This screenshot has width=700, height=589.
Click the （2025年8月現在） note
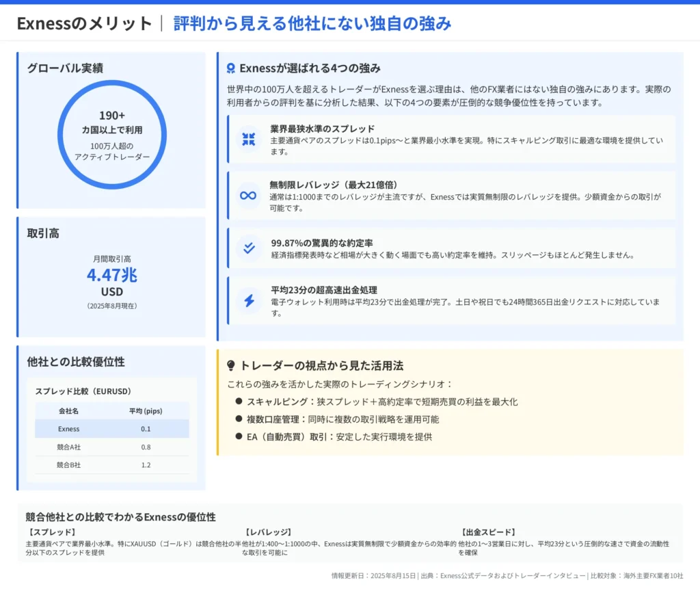(x=112, y=306)
